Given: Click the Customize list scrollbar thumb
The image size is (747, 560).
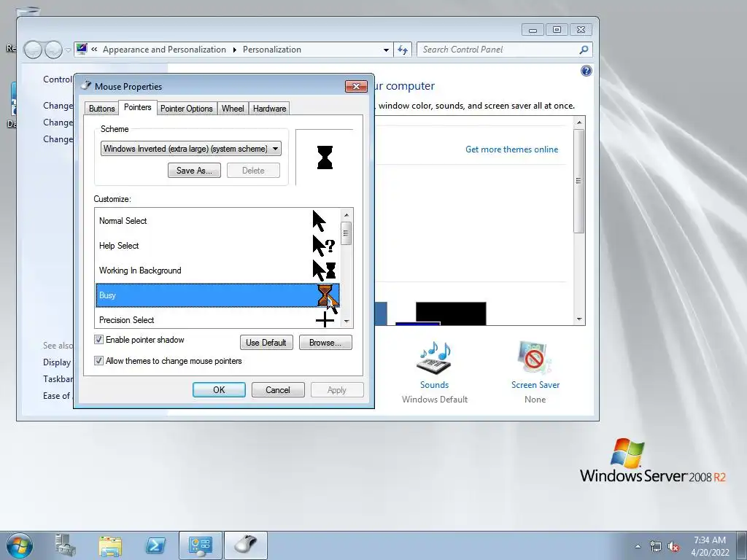Looking at the screenshot, I should (347, 233).
